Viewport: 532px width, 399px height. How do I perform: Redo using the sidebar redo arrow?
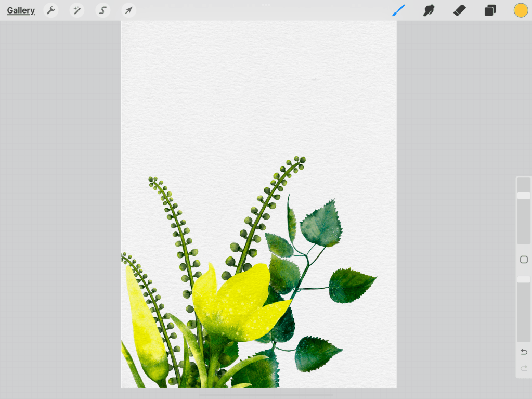click(524, 368)
